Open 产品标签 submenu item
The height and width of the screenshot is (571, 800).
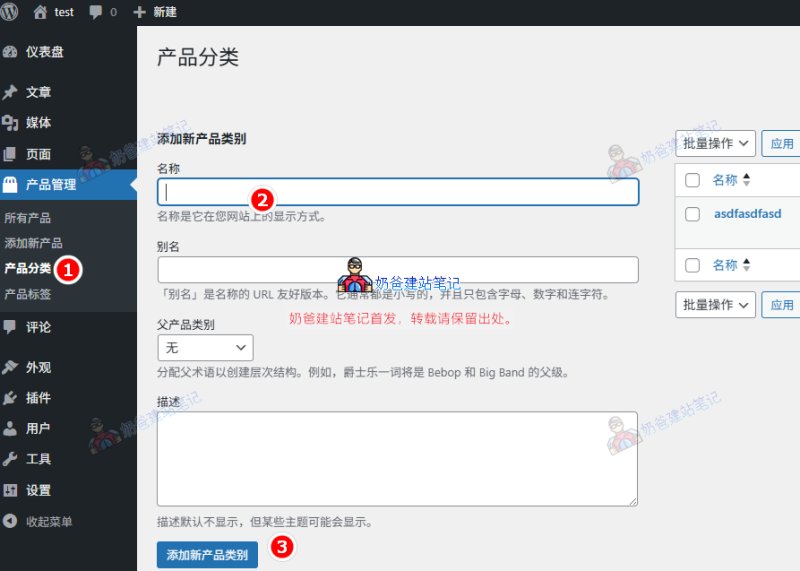tap(28, 294)
